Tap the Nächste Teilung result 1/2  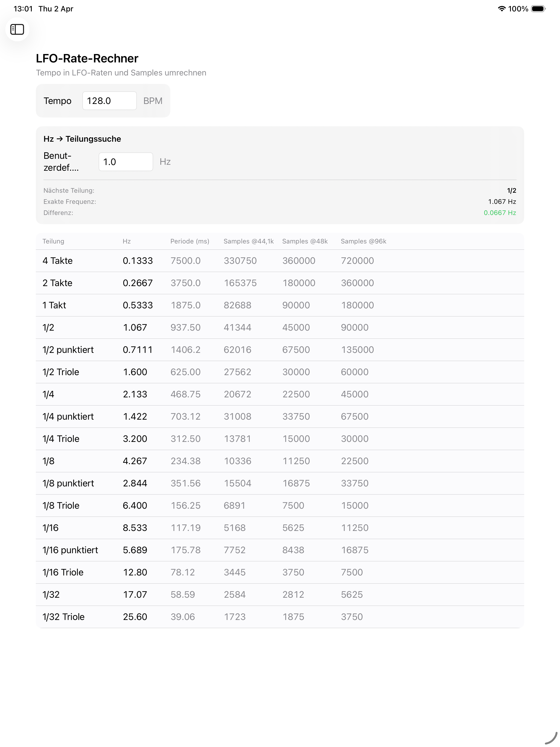click(511, 191)
